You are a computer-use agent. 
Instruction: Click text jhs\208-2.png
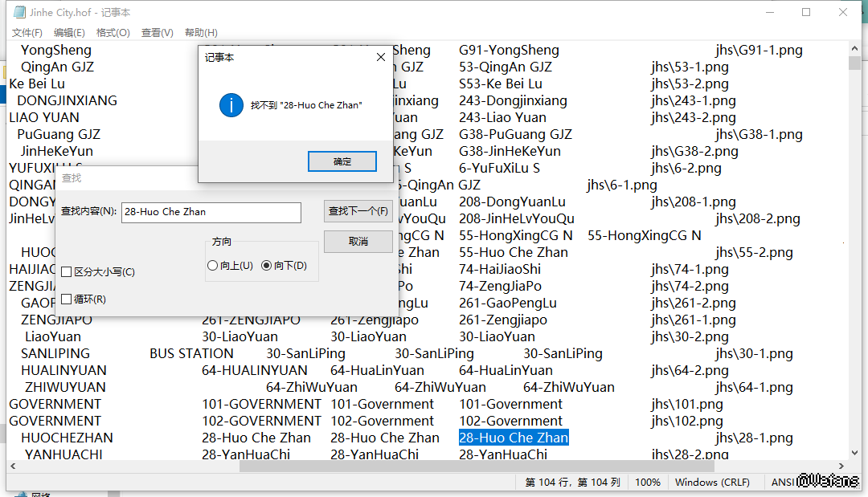coord(758,219)
